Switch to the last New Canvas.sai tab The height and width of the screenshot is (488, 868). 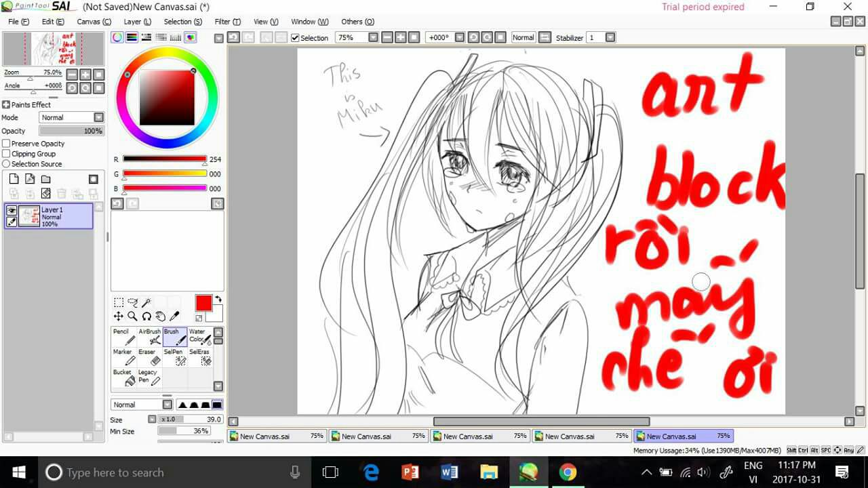(x=684, y=436)
